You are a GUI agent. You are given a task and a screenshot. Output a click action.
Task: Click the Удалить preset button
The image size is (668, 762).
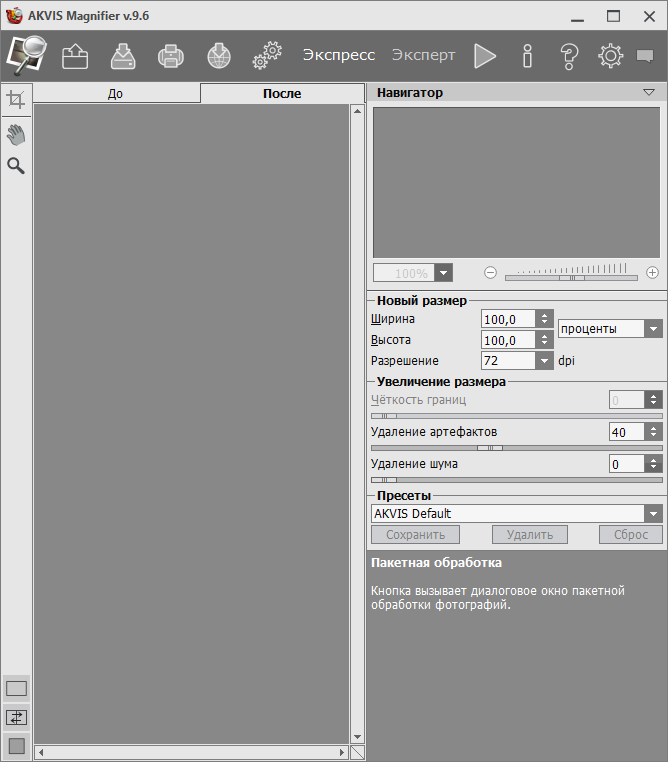click(530, 535)
